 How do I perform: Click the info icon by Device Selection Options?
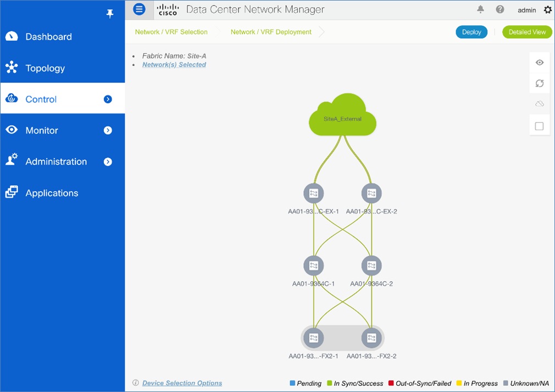(135, 383)
